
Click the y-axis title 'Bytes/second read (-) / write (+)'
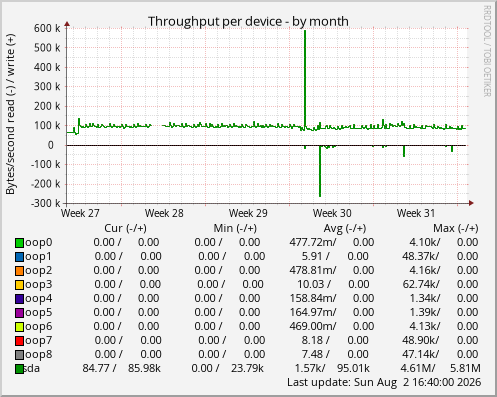[x=10, y=114]
